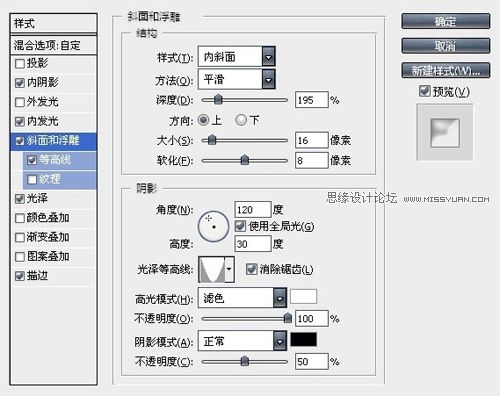Image resolution: width=500 pixels, height=396 pixels.
Task: Enable the 渐变叠加 checkbox
Action: point(20,237)
